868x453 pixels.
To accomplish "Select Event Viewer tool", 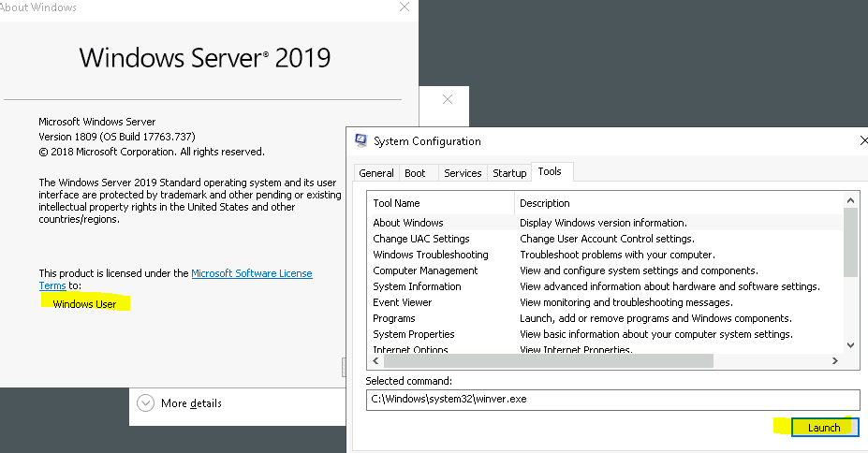I will 605,302.
